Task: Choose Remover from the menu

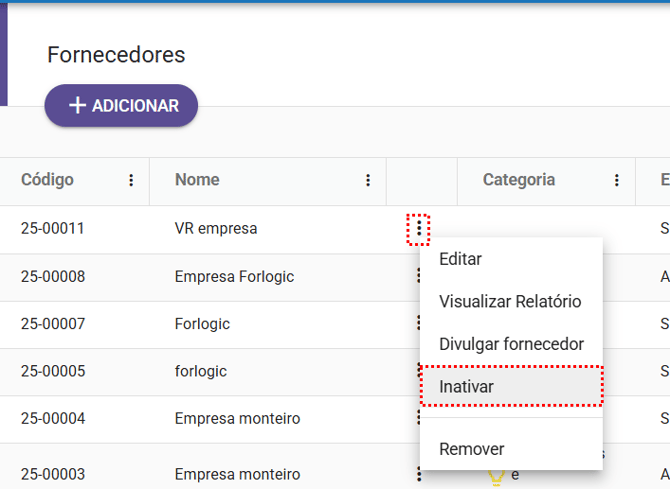Action: pyautogui.click(x=471, y=449)
